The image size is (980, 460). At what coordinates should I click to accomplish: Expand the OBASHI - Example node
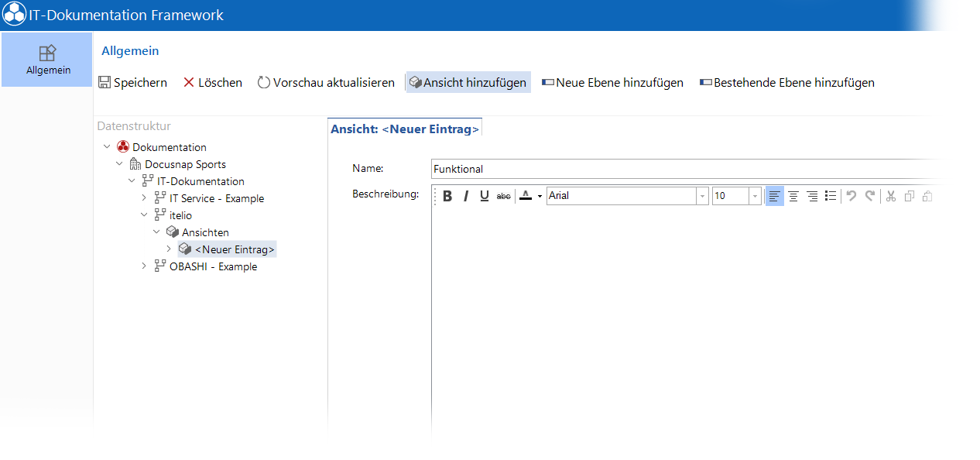point(144,266)
